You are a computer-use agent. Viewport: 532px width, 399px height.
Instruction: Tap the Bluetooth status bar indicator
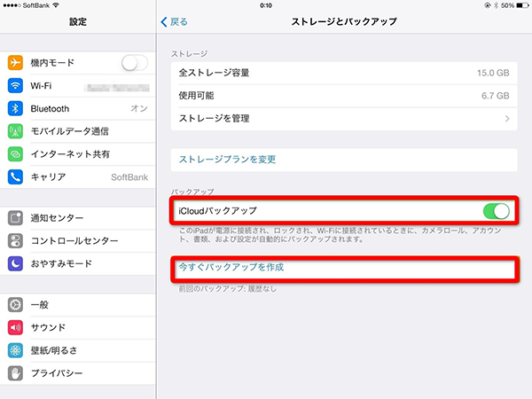(496, 5)
